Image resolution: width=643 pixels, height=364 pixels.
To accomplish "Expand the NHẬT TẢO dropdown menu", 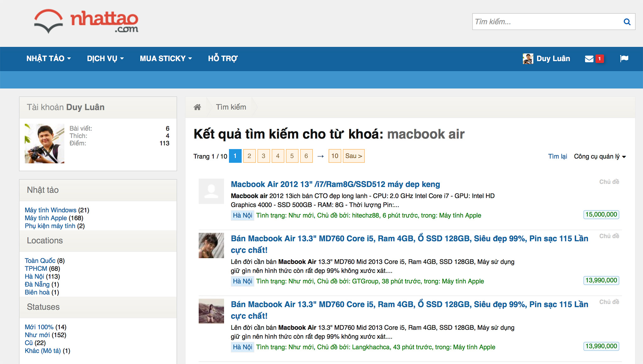I will pyautogui.click(x=49, y=59).
